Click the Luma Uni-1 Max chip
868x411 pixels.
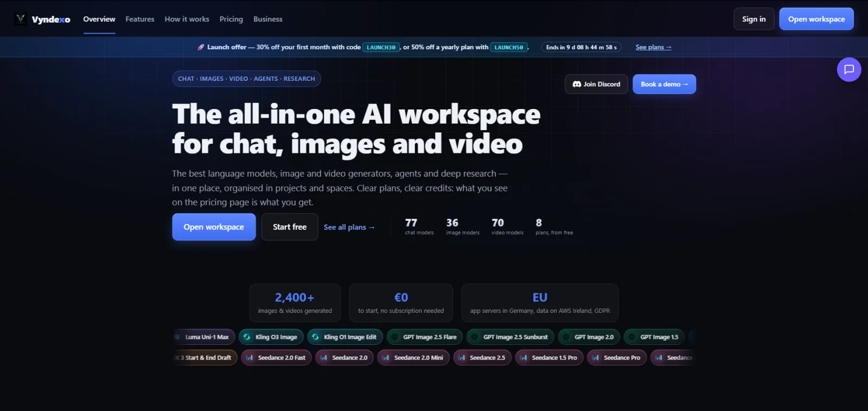205,337
